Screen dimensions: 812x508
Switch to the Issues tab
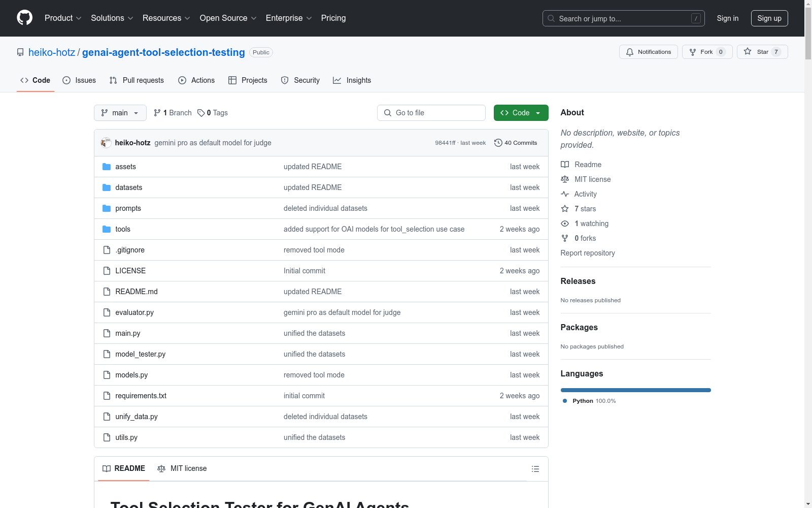(79, 80)
